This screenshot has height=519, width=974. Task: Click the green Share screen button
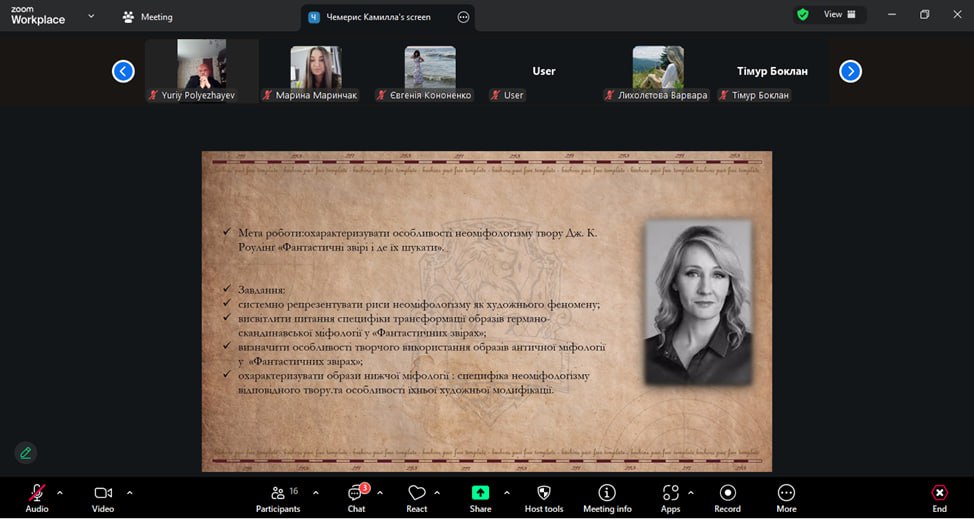point(480,494)
